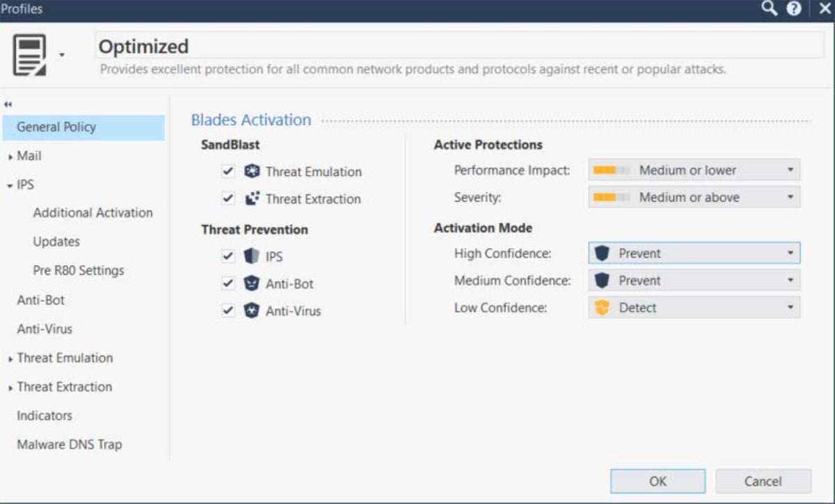This screenshot has height=504, width=835.
Task: Click the Threat Extraction blade icon
Action: 252,199
